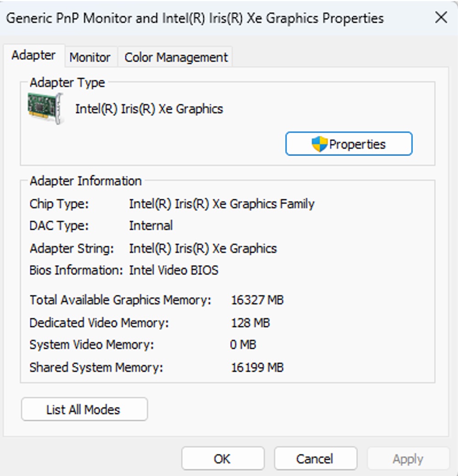Click the Chip Type value text
458x476 pixels.
pos(221,204)
